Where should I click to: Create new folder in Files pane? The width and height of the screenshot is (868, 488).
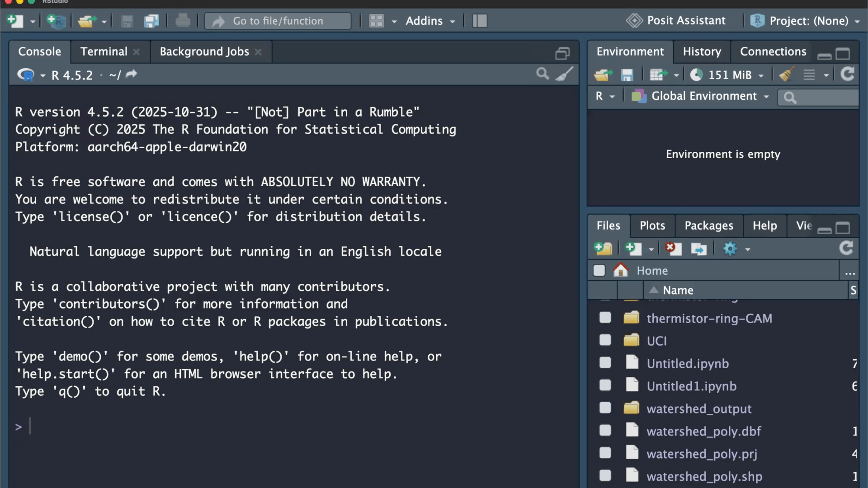[x=603, y=249]
